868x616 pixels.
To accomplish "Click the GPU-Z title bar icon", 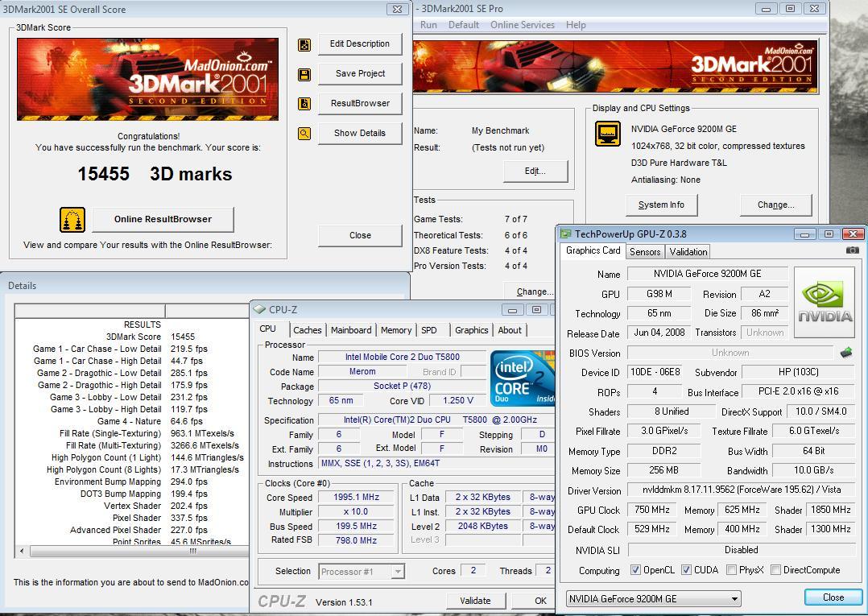I will point(566,234).
